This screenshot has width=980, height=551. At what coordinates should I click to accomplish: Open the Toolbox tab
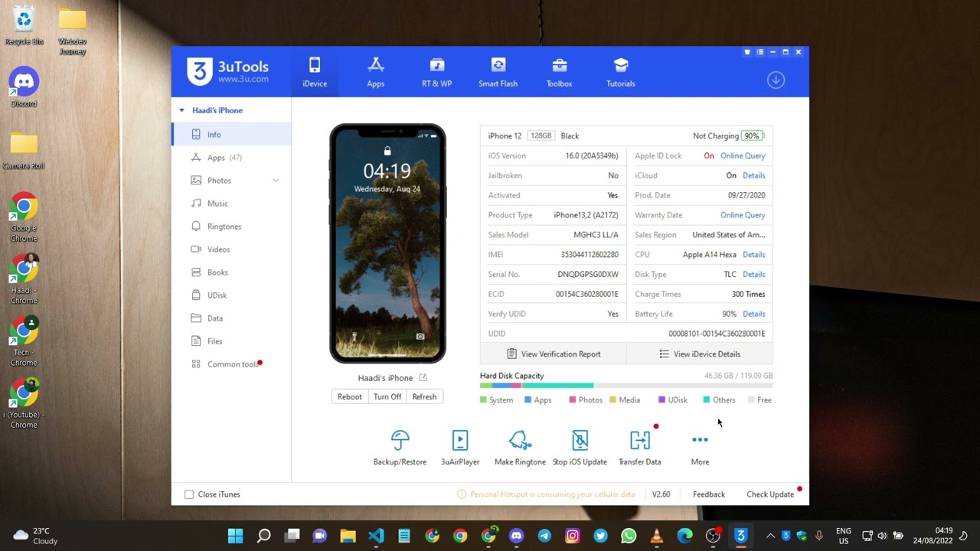click(x=559, y=72)
